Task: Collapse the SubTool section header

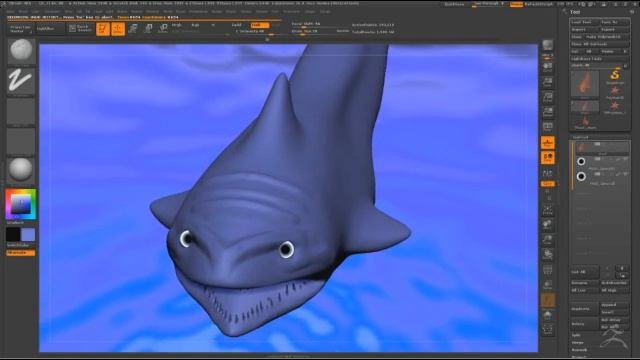Action: tap(580, 138)
